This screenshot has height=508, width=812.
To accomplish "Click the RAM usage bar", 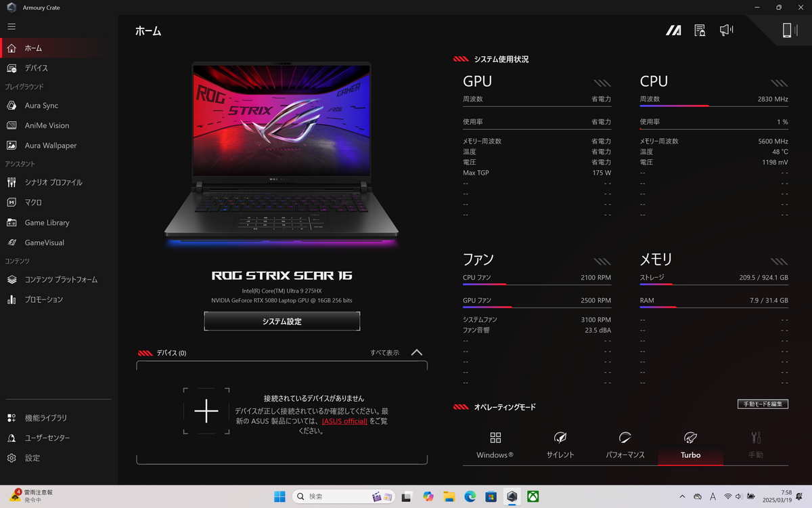I will point(714,307).
